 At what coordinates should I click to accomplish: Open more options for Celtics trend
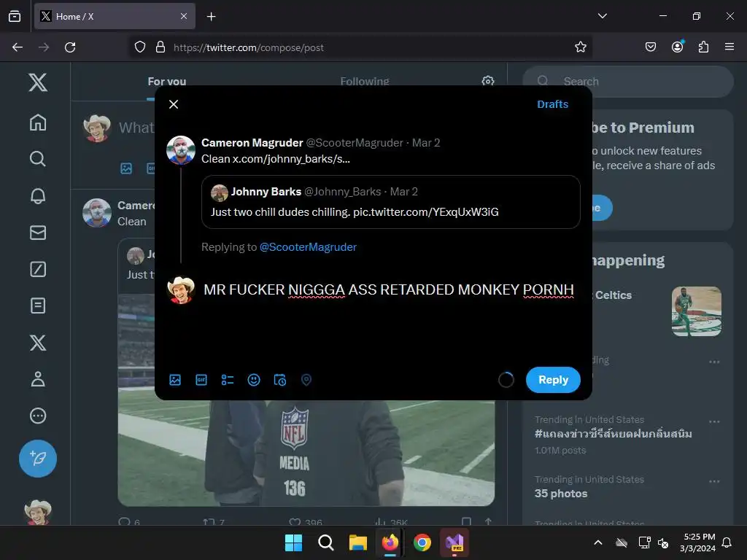[x=714, y=362]
